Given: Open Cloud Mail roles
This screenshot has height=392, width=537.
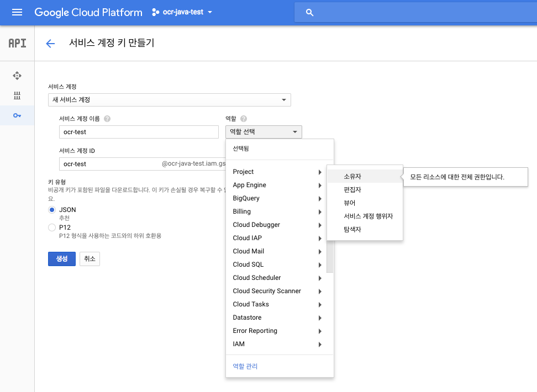Looking at the screenshot, I should (277, 251).
